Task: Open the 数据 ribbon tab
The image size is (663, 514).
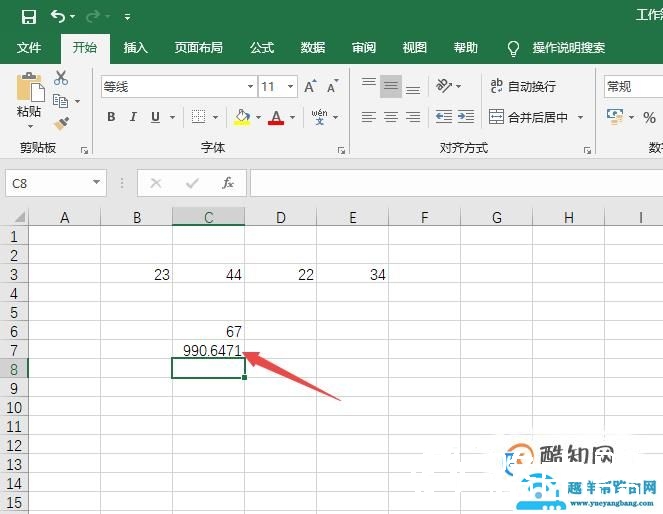Action: [313, 48]
